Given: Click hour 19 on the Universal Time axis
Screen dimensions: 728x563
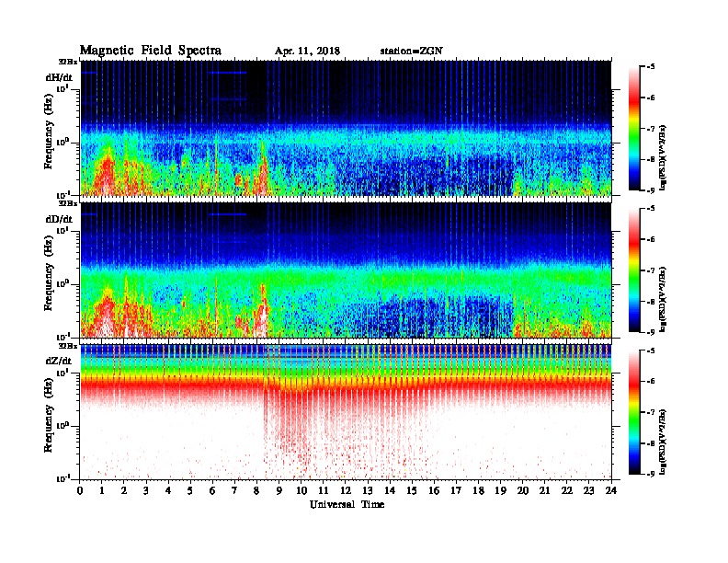Looking at the screenshot, I should click(x=500, y=490).
